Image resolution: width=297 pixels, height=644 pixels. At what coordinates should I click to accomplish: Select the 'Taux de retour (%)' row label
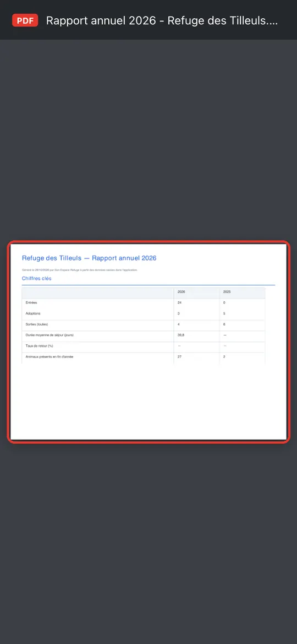pos(40,346)
